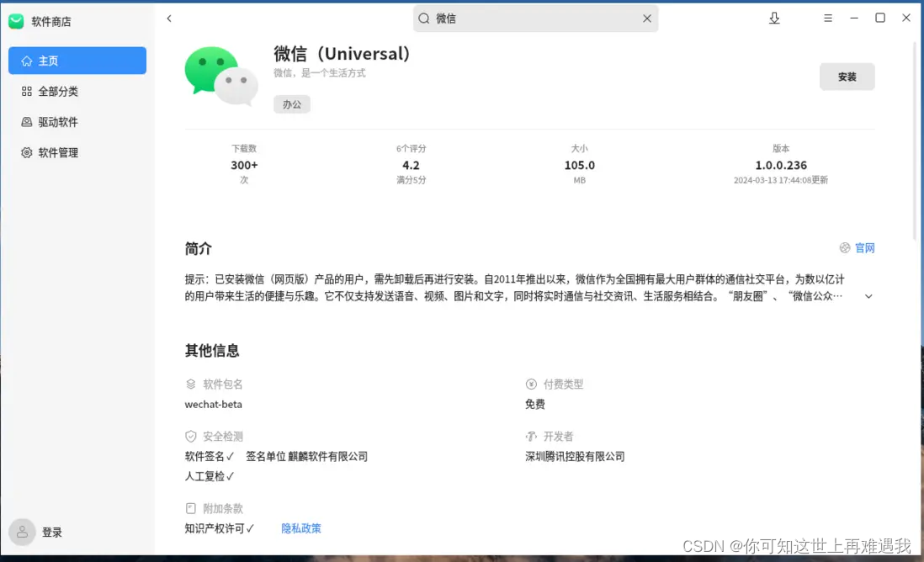Screen dimensions: 924x562
Task: Click the title 微信（Universal）
Action: [x=342, y=54]
